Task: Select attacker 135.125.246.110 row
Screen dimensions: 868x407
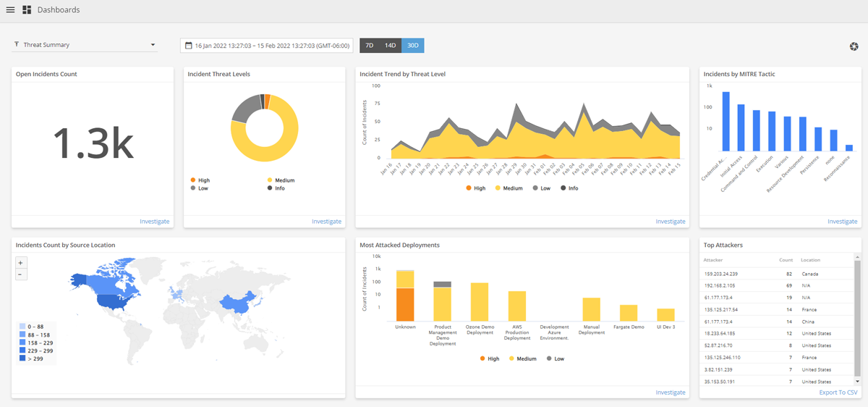Action: [x=778, y=357]
